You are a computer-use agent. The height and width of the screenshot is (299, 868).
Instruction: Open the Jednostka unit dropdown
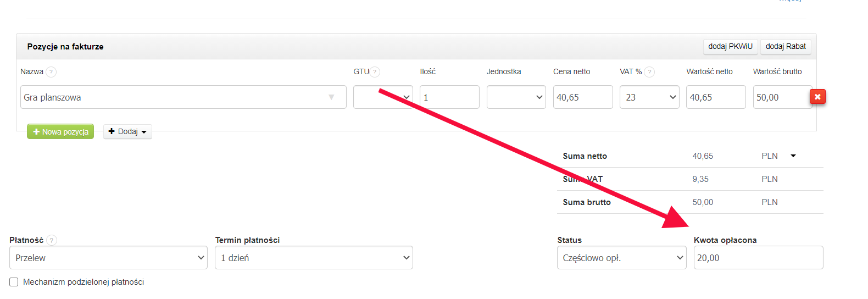point(516,97)
